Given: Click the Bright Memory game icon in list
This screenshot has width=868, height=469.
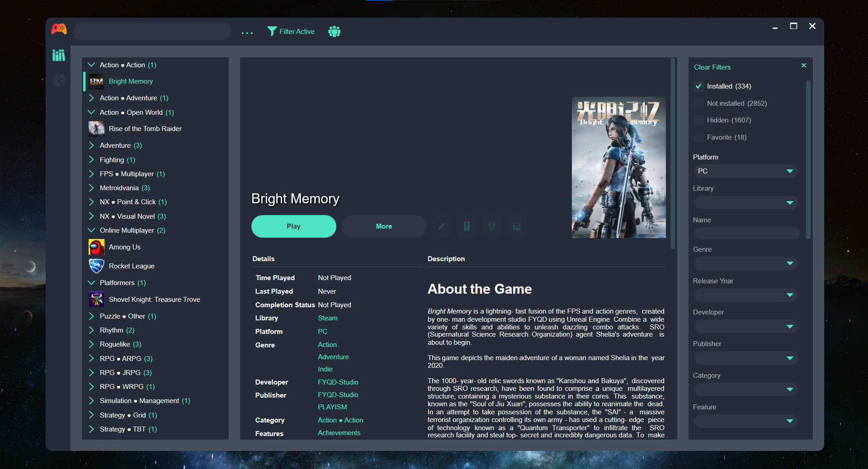Looking at the screenshot, I should pos(96,81).
